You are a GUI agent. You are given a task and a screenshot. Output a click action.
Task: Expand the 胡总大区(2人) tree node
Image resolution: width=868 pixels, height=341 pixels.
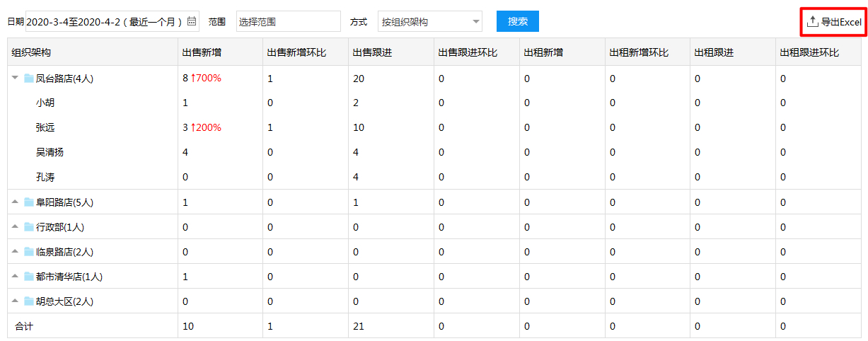point(15,301)
